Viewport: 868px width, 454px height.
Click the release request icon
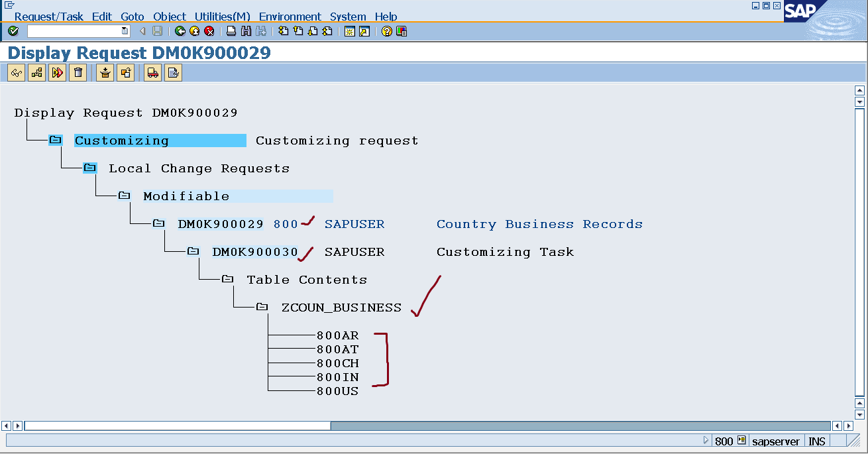tap(57, 72)
